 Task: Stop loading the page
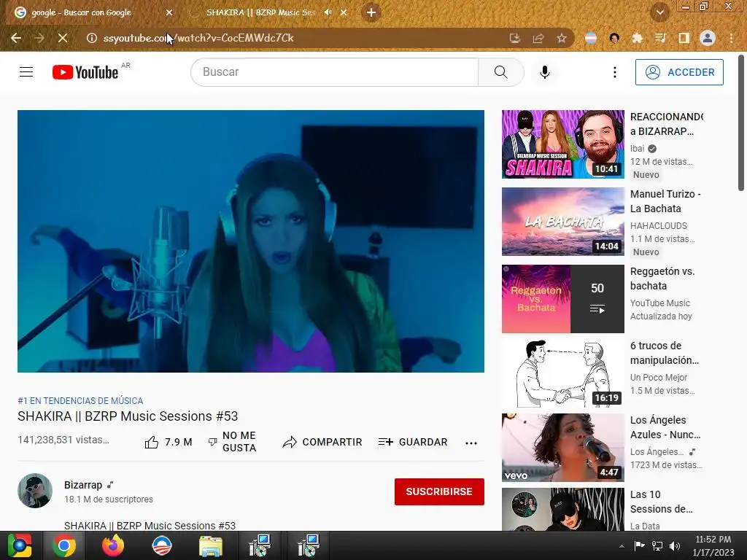[63, 38]
